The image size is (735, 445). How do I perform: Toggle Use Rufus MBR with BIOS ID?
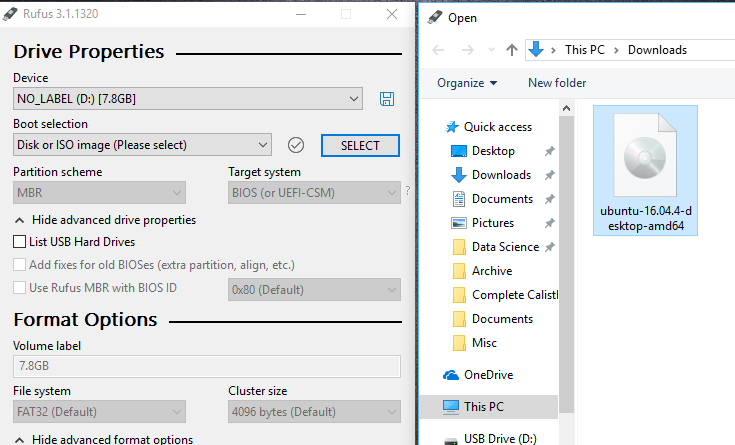[x=20, y=287]
